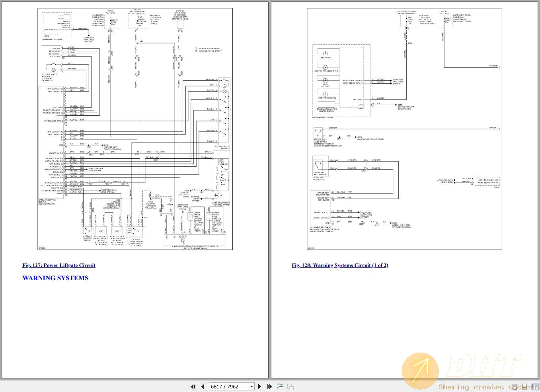Screen dimensions: 540x392
Task: Click the Warning Systems circuit diagram
Action: [404, 129]
